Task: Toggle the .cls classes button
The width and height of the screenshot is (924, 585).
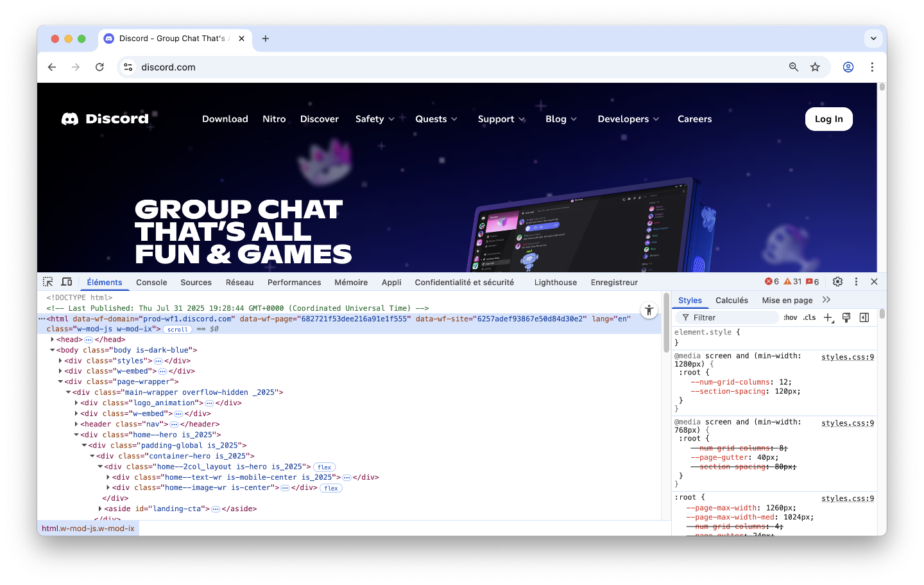Action: pyautogui.click(x=809, y=318)
